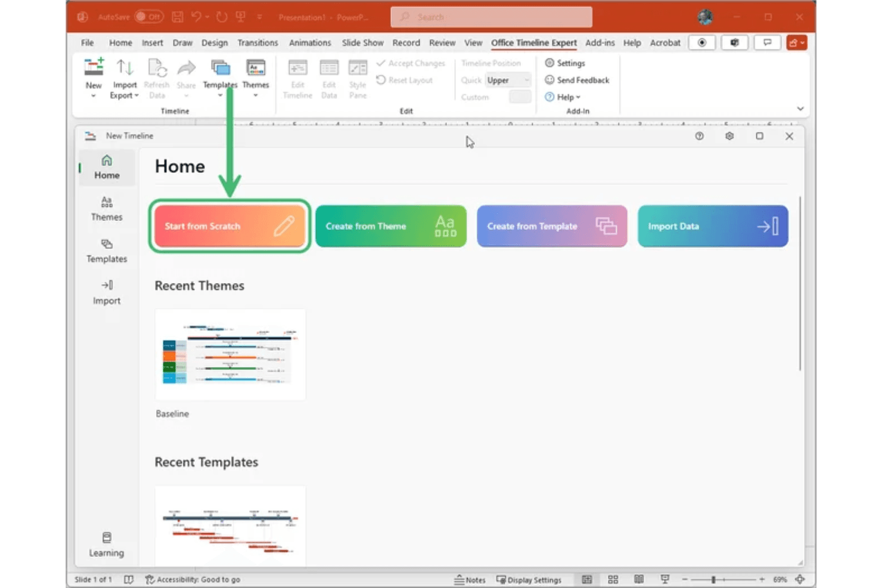Screen dimensions: 882x588
Task: Switch to Slide Sorter view in status bar
Action: click(x=613, y=580)
